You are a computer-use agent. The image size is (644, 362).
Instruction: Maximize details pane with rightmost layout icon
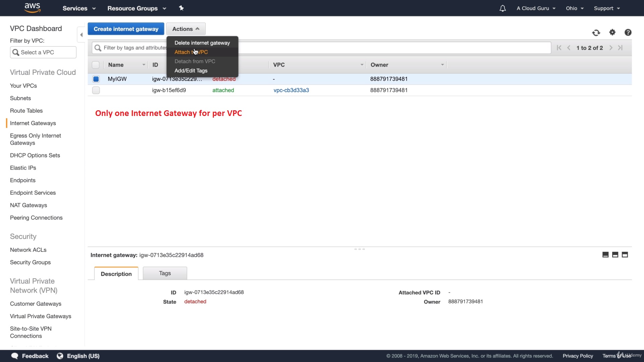(x=625, y=255)
